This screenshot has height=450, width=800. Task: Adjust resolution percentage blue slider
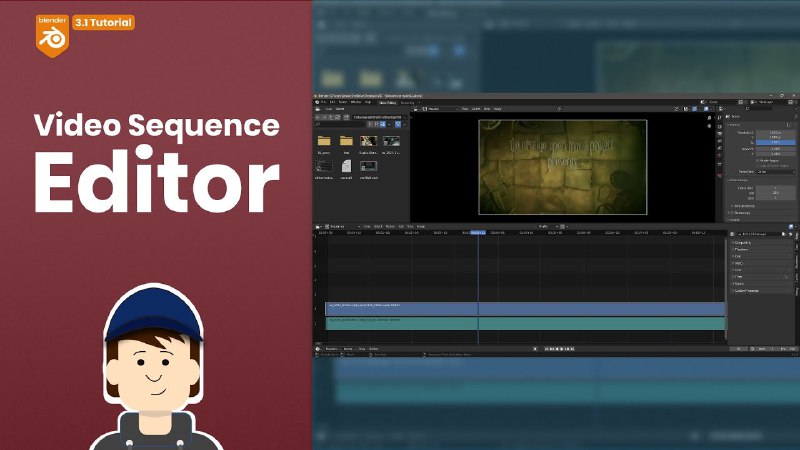click(775, 142)
